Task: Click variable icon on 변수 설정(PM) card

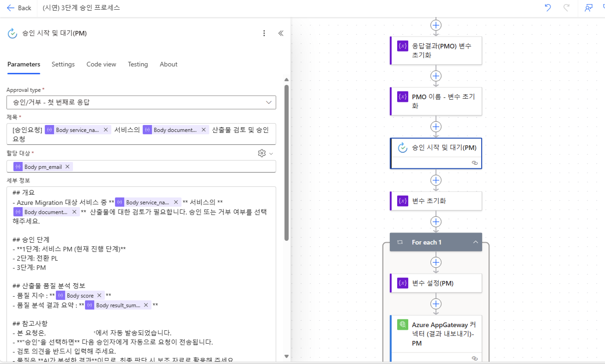Action: coord(402,283)
